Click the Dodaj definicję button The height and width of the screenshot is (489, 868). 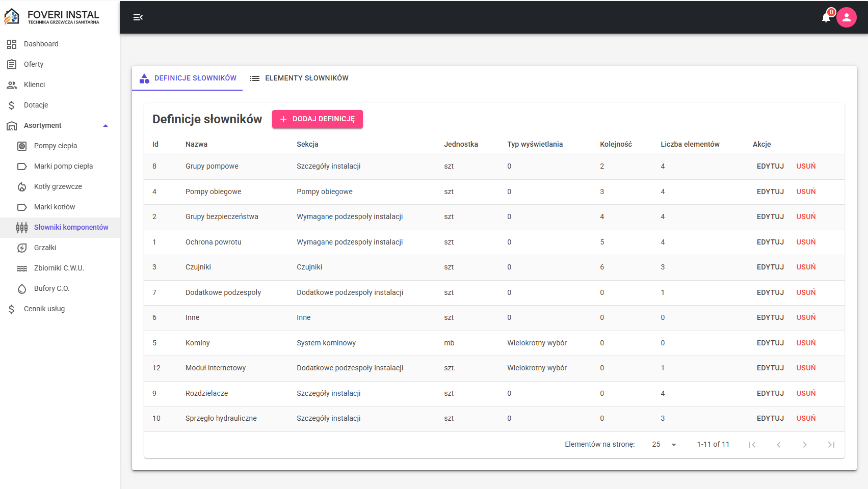(318, 119)
